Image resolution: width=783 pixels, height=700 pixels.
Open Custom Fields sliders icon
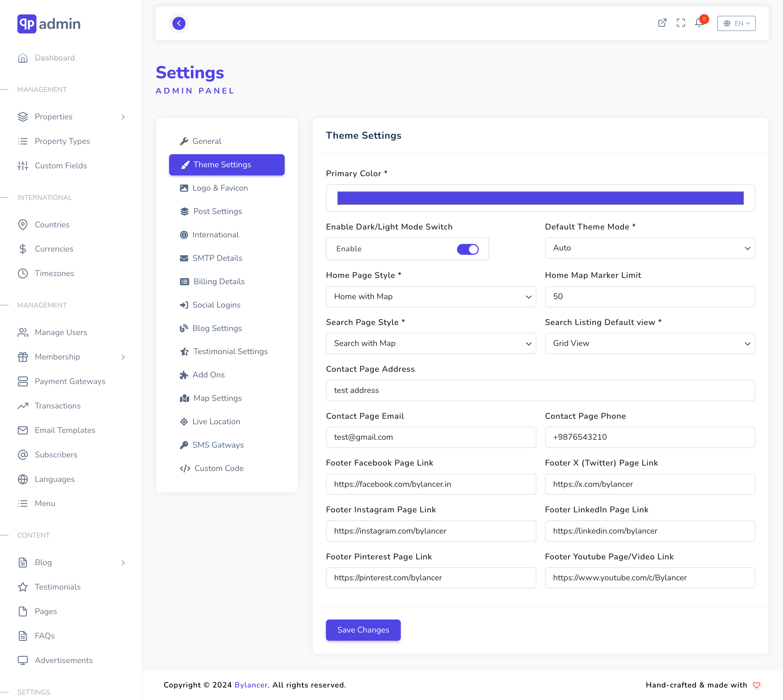point(23,166)
